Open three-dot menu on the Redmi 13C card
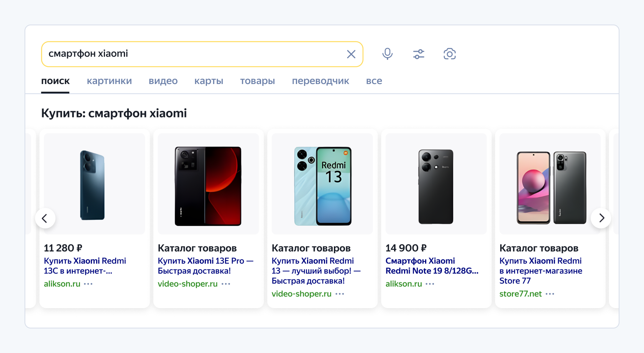The height and width of the screenshot is (353, 644). [x=88, y=284]
